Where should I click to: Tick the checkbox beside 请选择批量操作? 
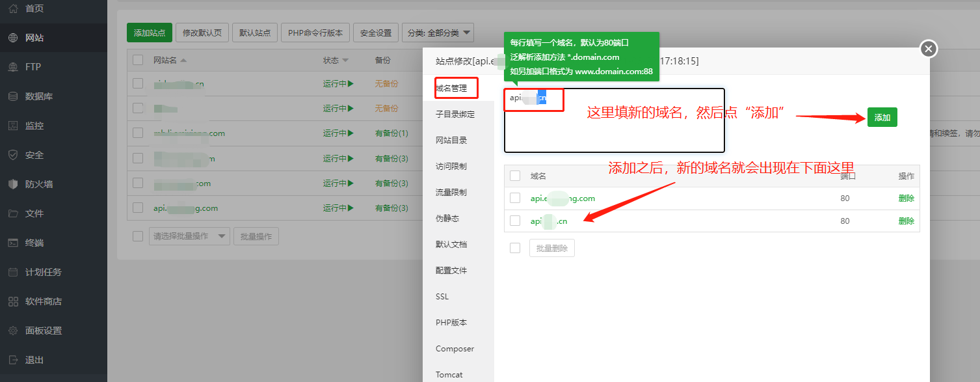[x=138, y=236]
